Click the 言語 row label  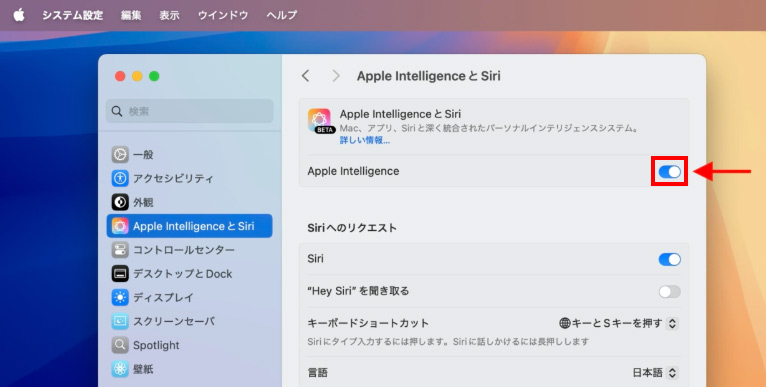[x=318, y=373]
